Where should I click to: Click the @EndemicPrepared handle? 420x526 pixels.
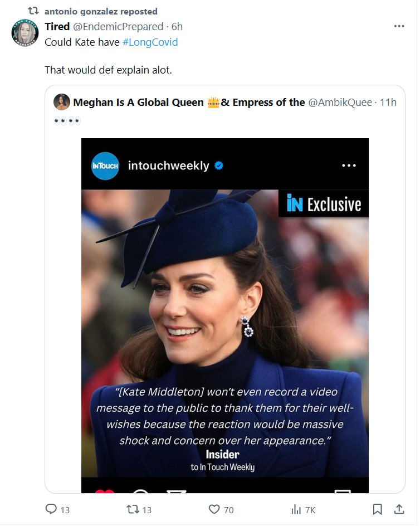(x=118, y=27)
